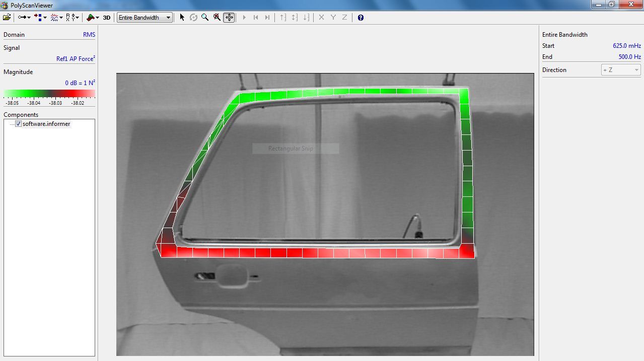Click the 0 dB = 1 N² magnitude value
This screenshot has height=361, width=644.
tap(80, 83)
